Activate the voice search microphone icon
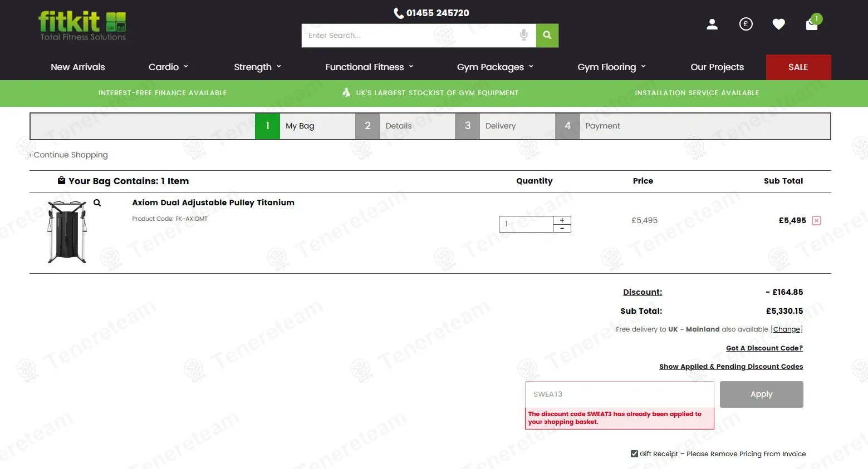Image resolution: width=868 pixels, height=469 pixels. pos(523,35)
